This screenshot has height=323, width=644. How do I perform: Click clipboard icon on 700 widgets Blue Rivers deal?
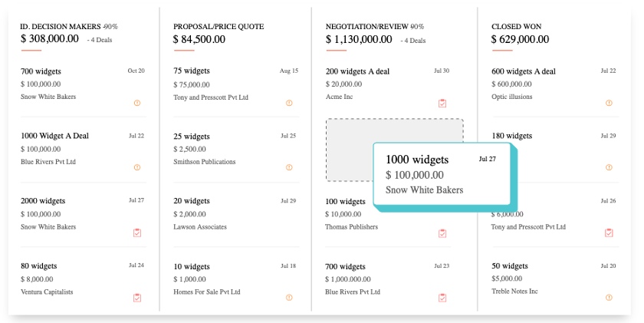[x=442, y=298]
